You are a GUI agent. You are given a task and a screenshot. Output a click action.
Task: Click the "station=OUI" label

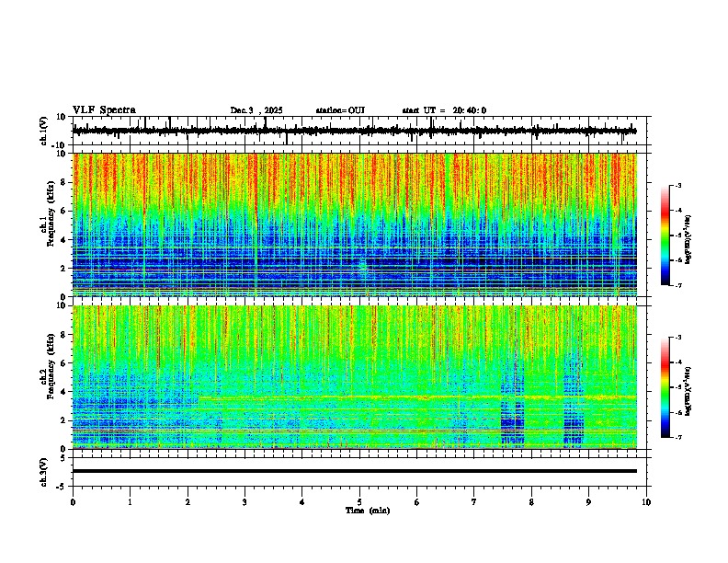[x=340, y=110]
